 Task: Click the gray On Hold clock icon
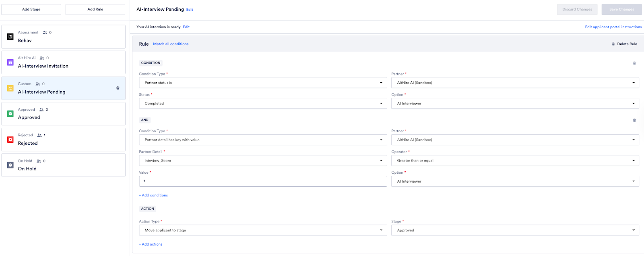[x=10, y=165]
